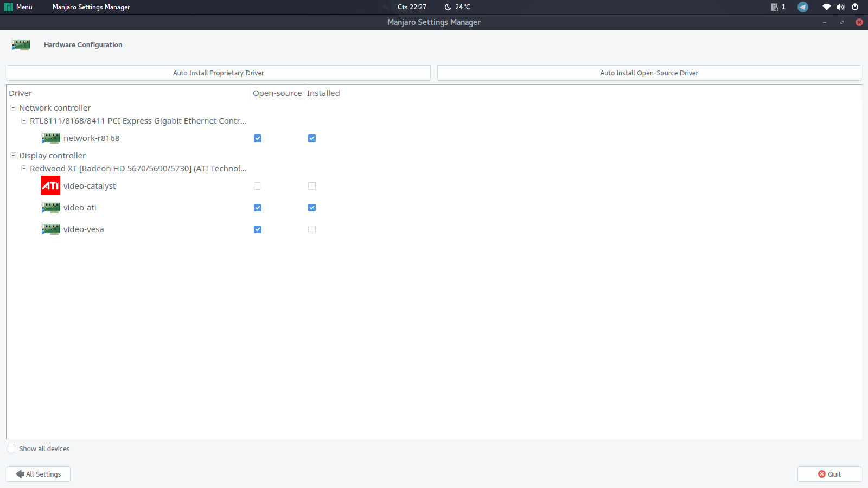
Task: Collapse the RTL8111/8168/8411 Ethernet node
Action: [x=24, y=121]
